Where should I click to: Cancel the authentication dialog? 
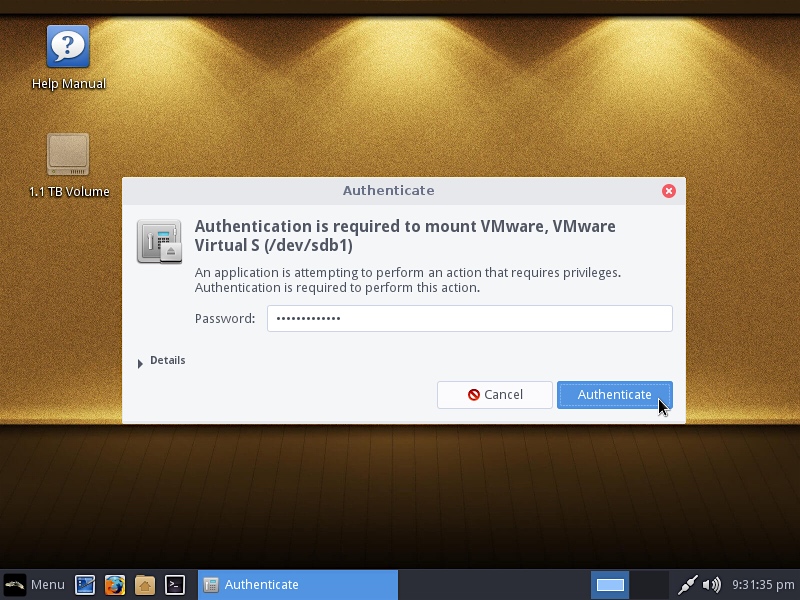click(x=494, y=395)
